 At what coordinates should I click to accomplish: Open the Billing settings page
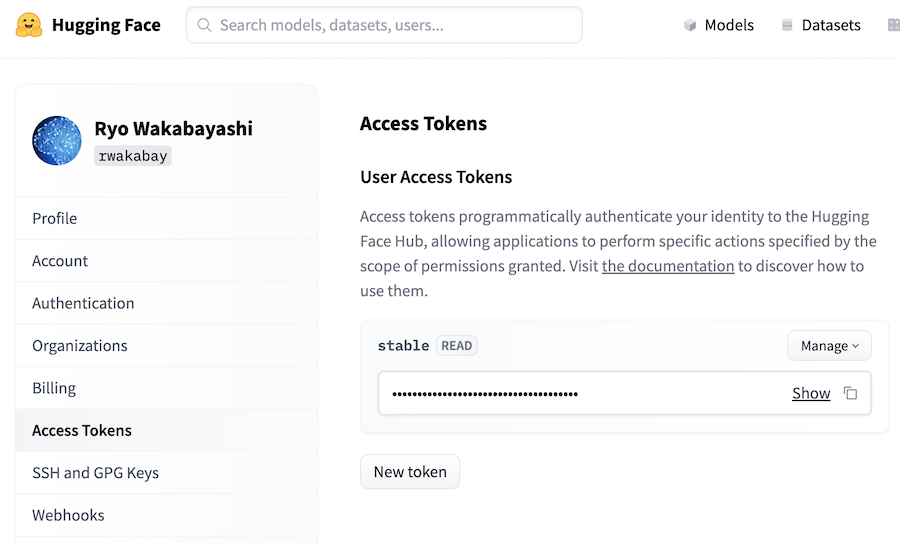point(54,388)
